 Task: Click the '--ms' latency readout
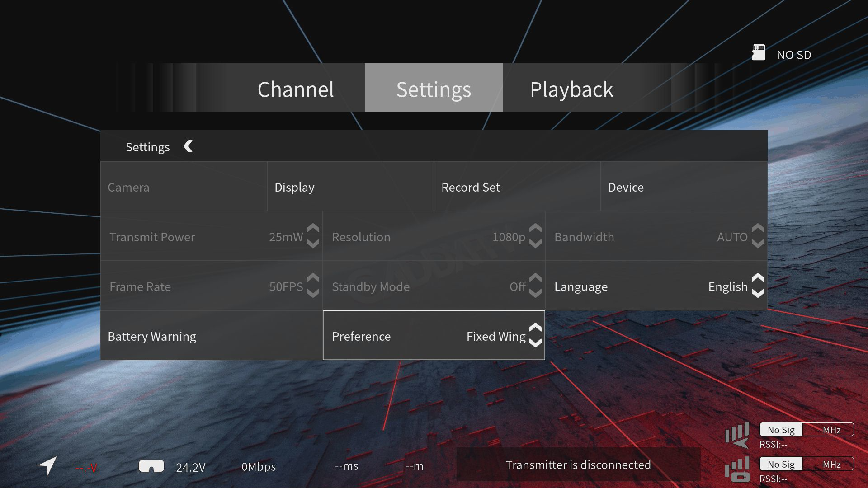347,466
